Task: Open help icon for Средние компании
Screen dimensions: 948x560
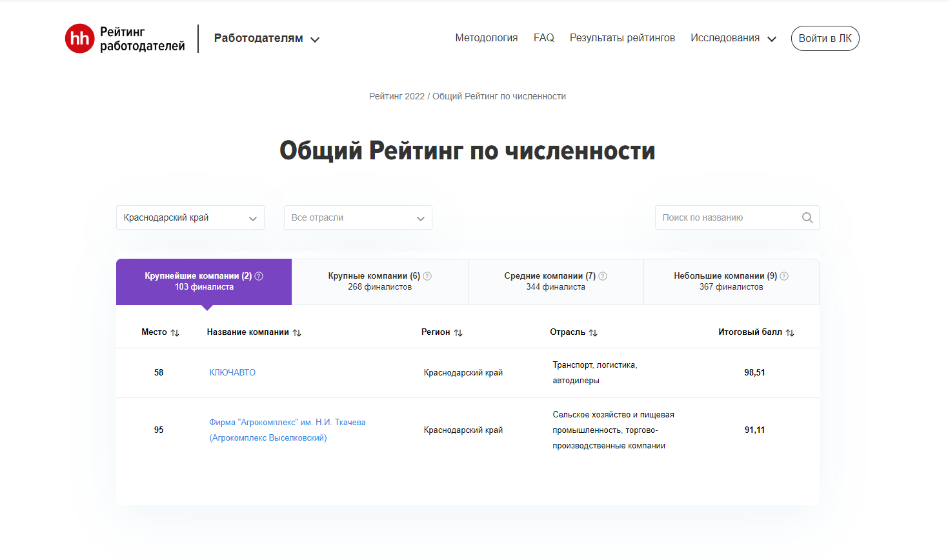Action: pos(603,276)
